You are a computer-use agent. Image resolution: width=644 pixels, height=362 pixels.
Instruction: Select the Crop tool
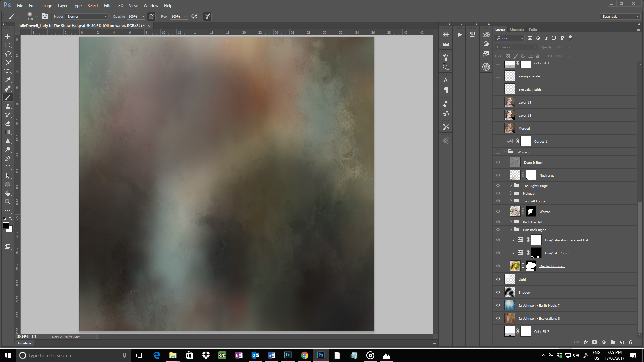(x=8, y=71)
